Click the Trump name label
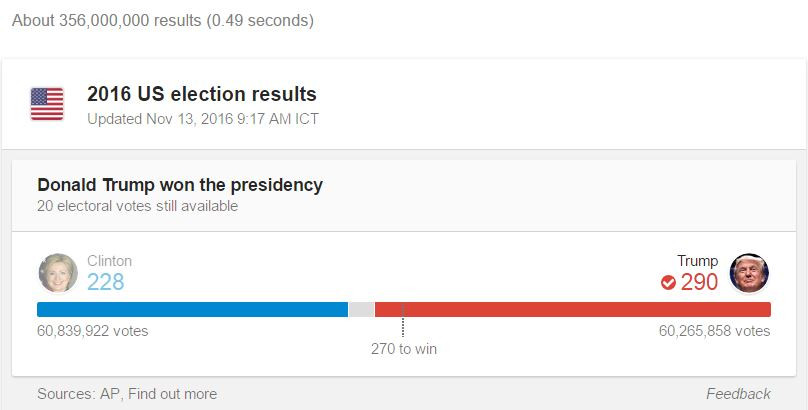 697,261
